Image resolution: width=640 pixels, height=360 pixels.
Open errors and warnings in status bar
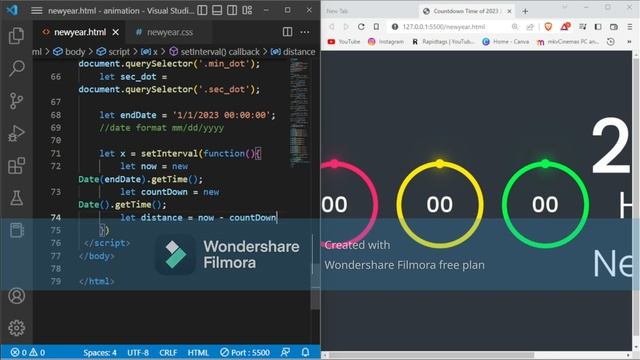pos(28,352)
